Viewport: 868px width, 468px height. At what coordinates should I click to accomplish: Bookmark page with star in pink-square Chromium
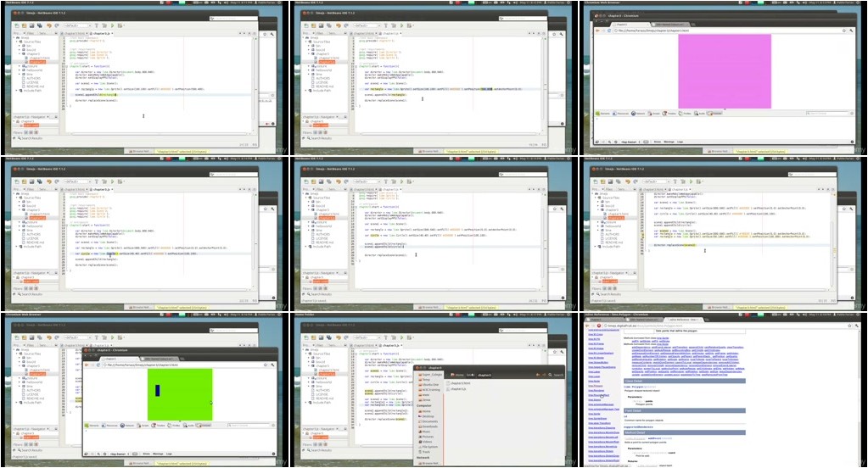pos(843,31)
